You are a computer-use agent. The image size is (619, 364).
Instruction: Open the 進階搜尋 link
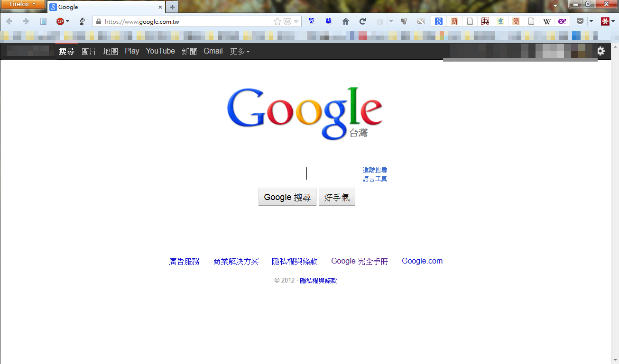(375, 170)
